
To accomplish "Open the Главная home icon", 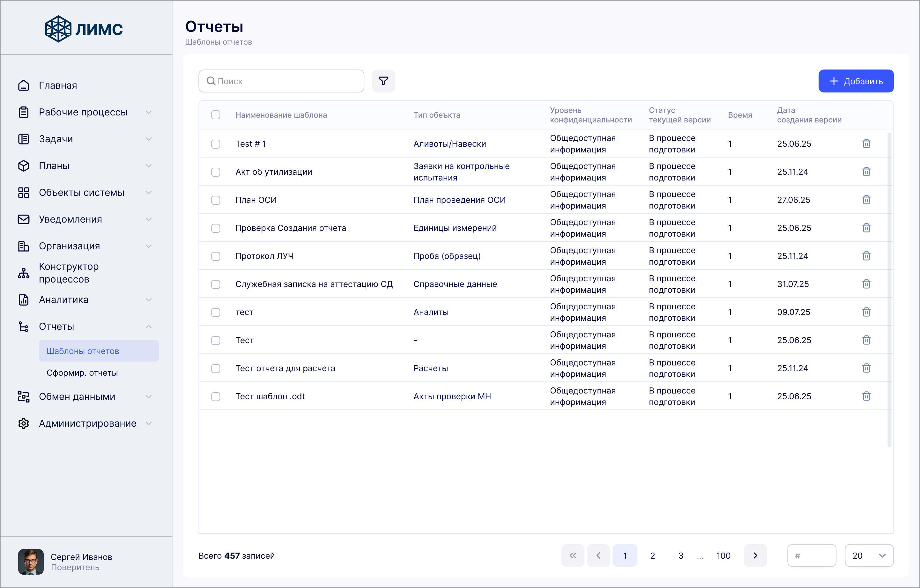I will tap(24, 85).
